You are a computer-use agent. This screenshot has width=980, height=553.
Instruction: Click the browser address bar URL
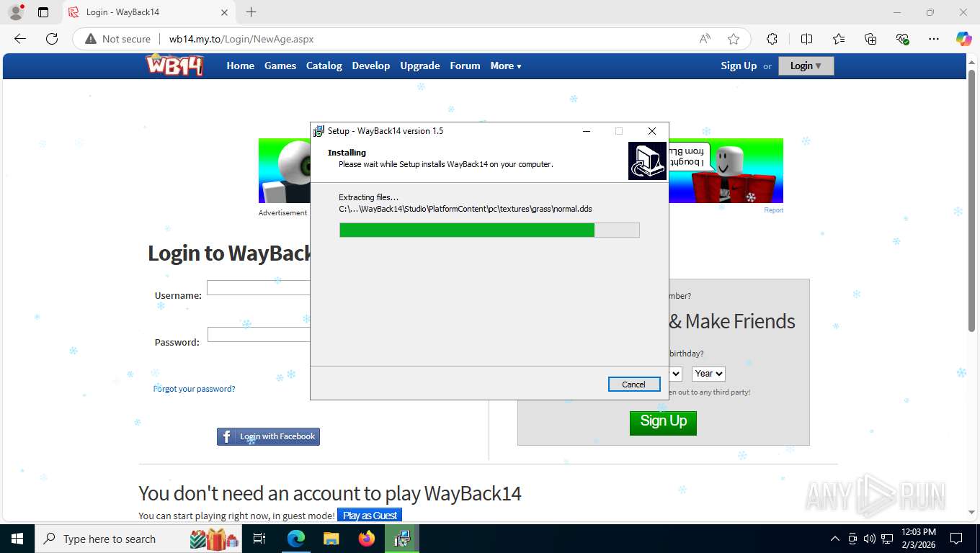[241, 39]
